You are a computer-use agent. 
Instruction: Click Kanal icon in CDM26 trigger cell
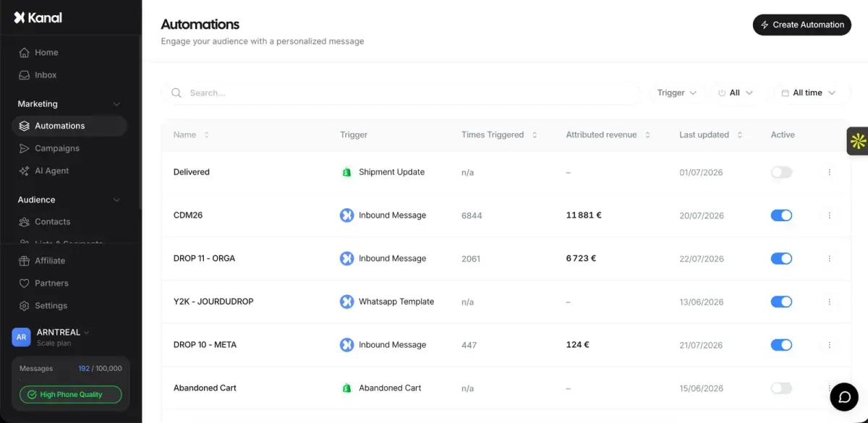click(x=346, y=215)
